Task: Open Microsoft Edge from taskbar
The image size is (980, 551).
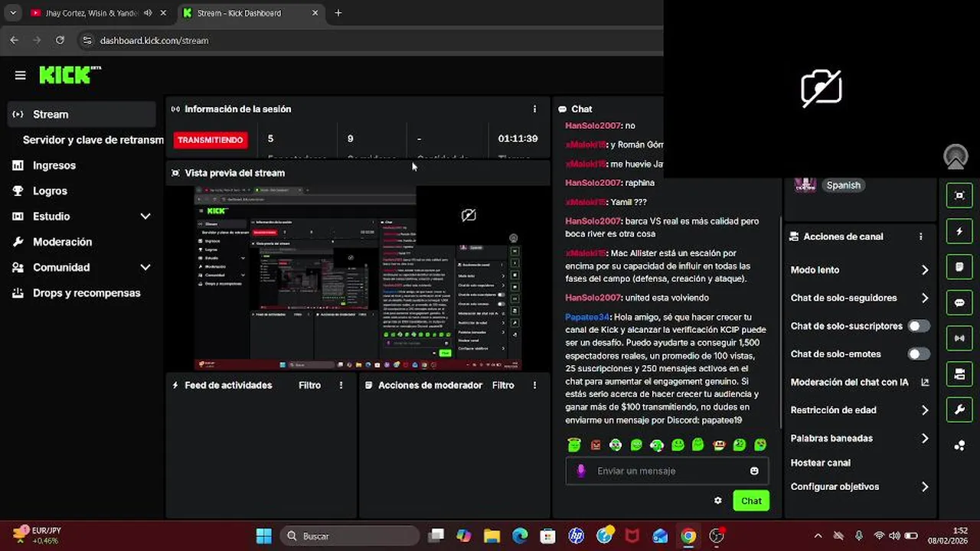Action: coord(520,536)
